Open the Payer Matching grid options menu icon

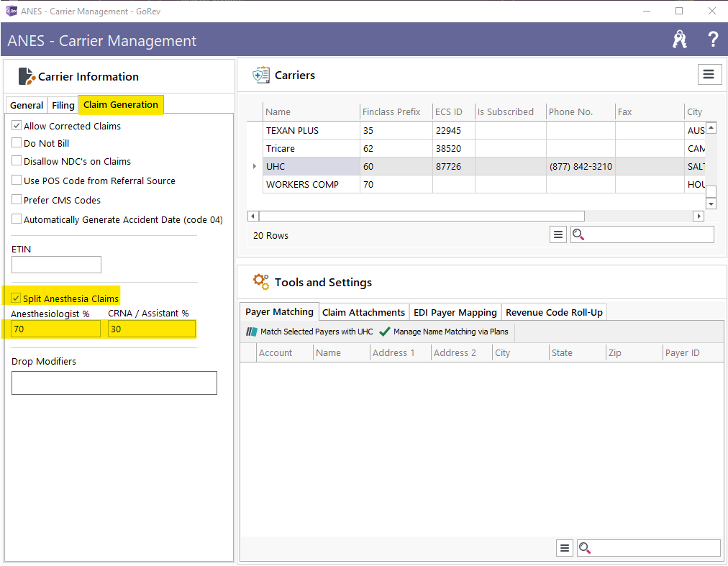pyautogui.click(x=565, y=548)
